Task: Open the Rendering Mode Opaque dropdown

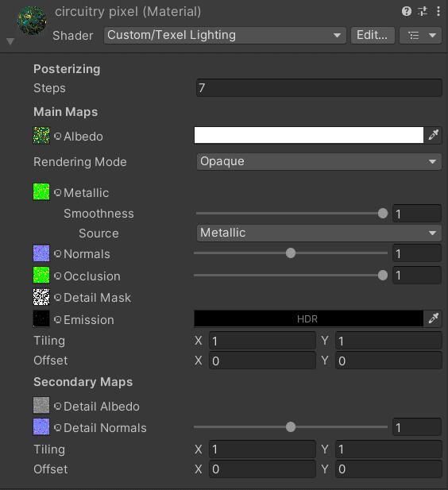Action: (x=319, y=161)
